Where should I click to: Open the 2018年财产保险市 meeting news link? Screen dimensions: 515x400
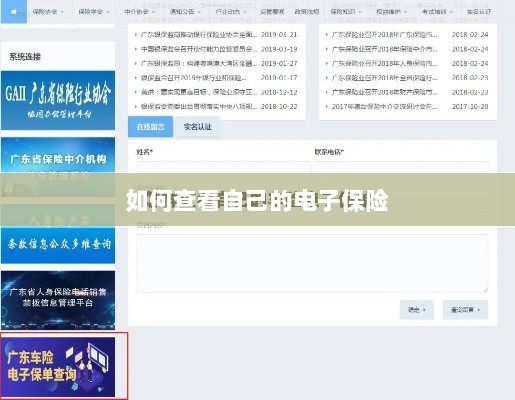point(385,92)
